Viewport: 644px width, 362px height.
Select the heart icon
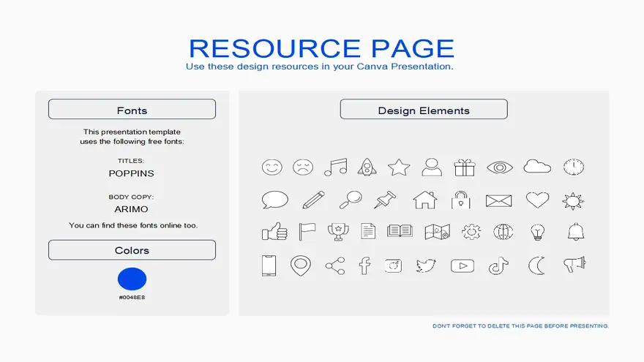(x=538, y=200)
